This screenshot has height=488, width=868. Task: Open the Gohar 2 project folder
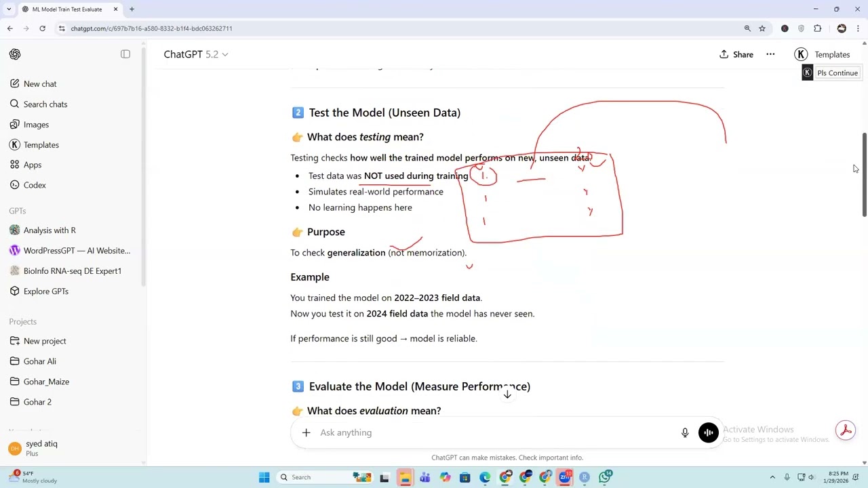pos(37,402)
